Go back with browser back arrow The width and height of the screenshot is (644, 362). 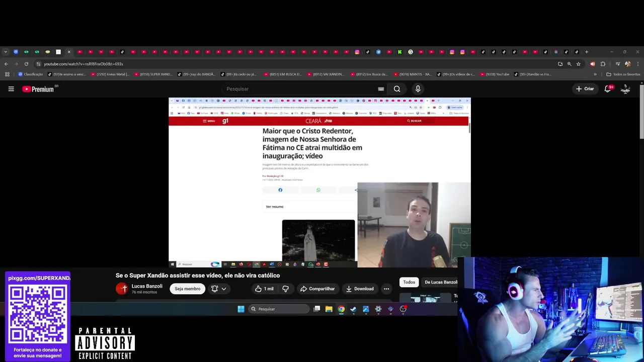pos(6,64)
